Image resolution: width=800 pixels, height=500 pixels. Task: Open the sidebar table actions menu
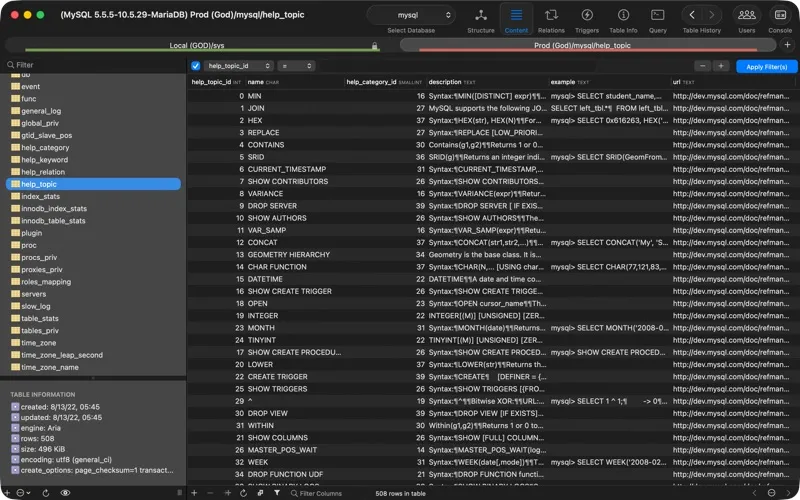[x=23, y=493]
